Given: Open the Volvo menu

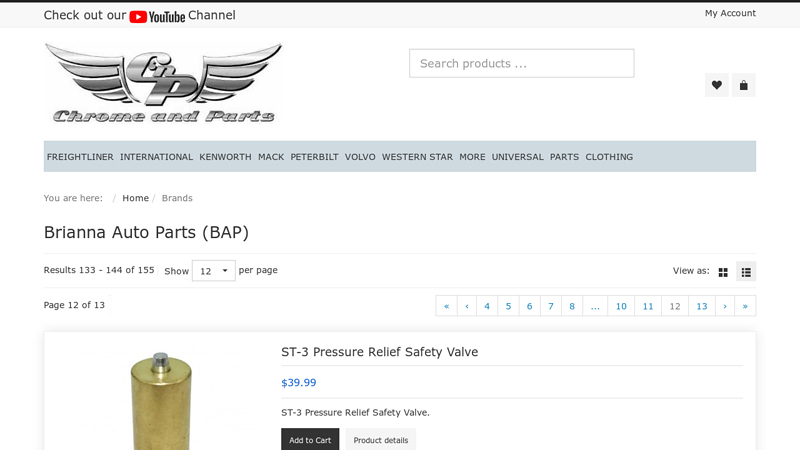Looking at the screenshot, I should pos(360,157).
